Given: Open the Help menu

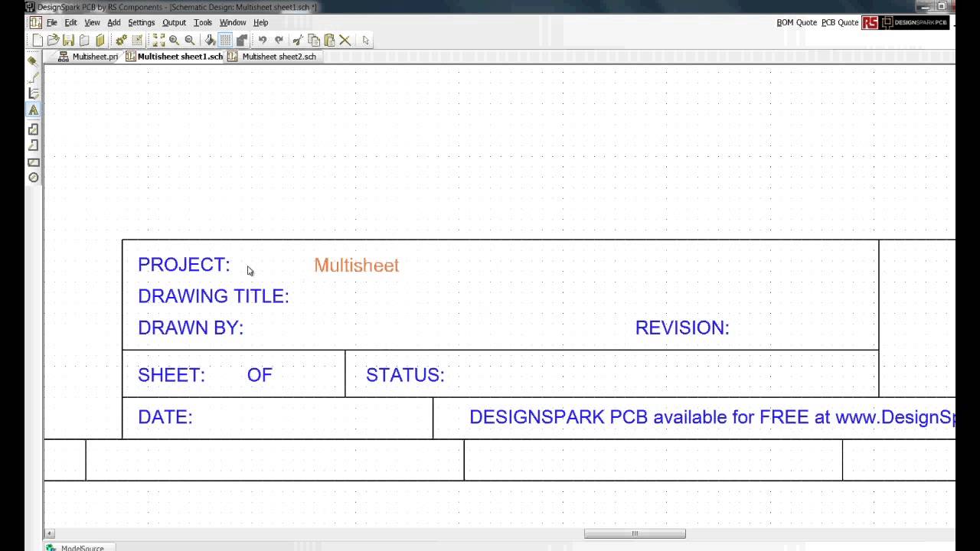Looking at the screenshot, I should coord(260,23).
